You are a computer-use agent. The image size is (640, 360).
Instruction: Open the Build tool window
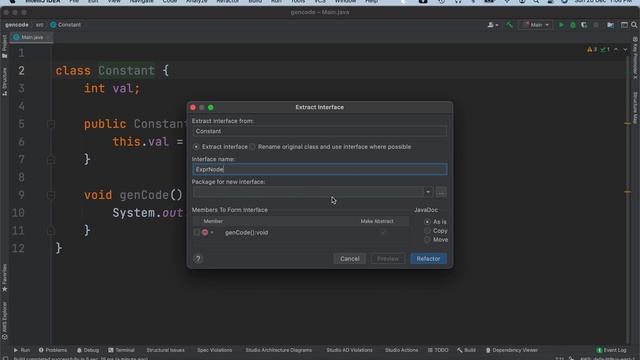pos(467,350)
